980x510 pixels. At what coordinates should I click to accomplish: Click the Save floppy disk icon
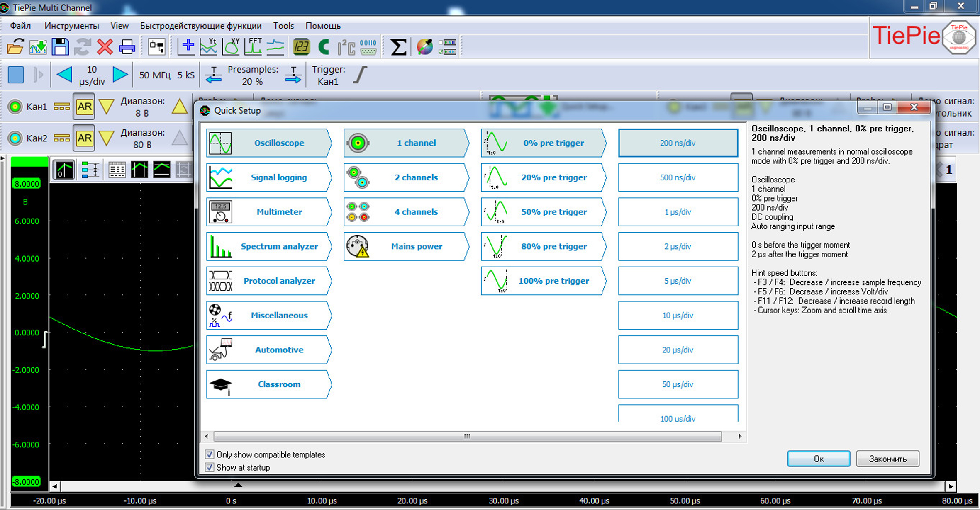click(x=60, y=47)
